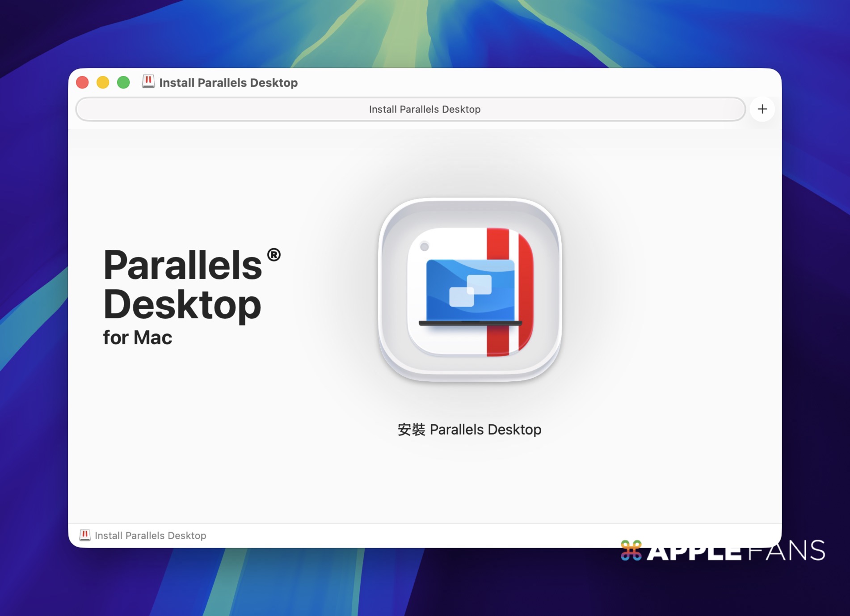Click the Parallels volume icon in path bar

pyautogui.click(x=84, y=535)
